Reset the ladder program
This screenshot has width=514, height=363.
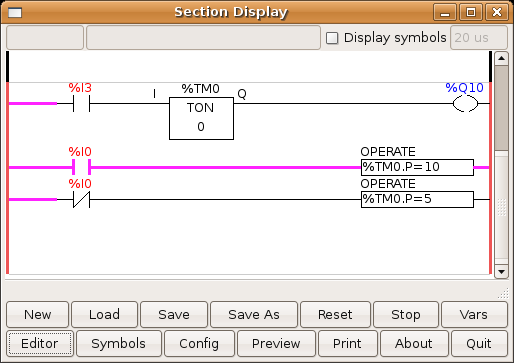tap(335, 314)
